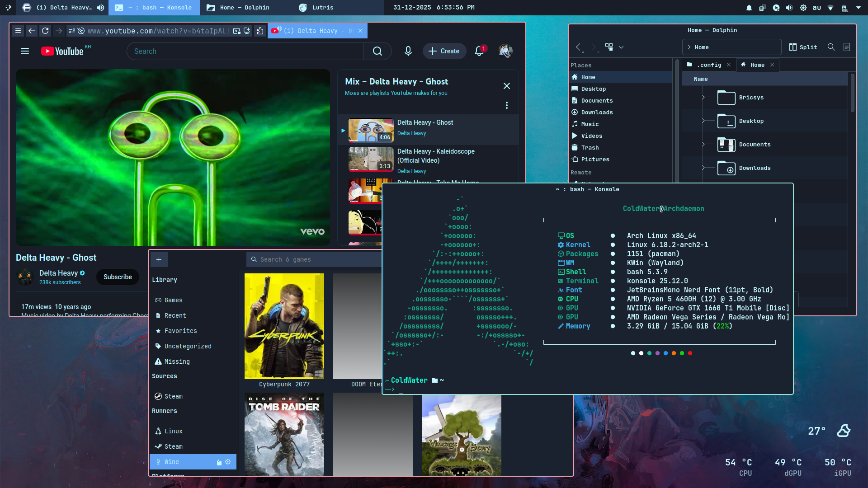Open Cyberpunk 2077 game cover
Screen dimensions: 868x488
[x=284, y=326]
